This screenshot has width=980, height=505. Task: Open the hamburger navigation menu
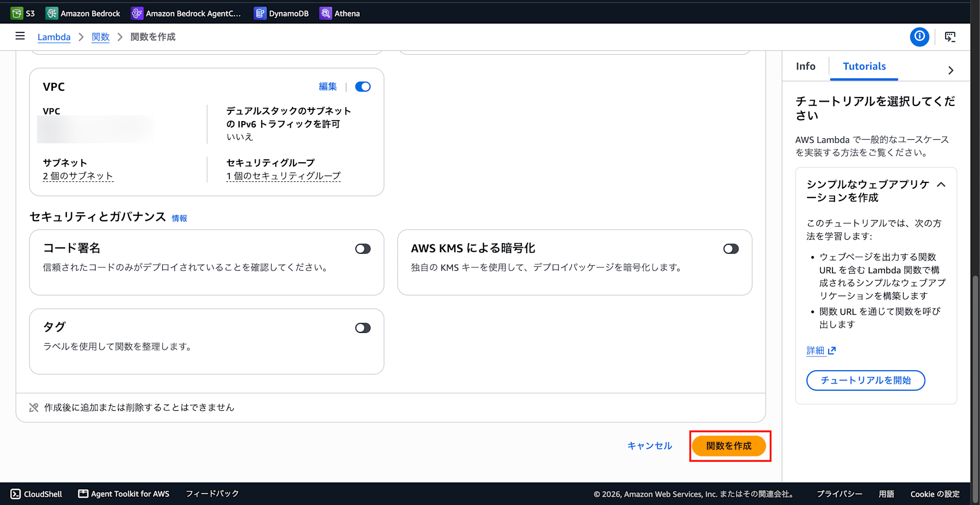pos(20,36)
